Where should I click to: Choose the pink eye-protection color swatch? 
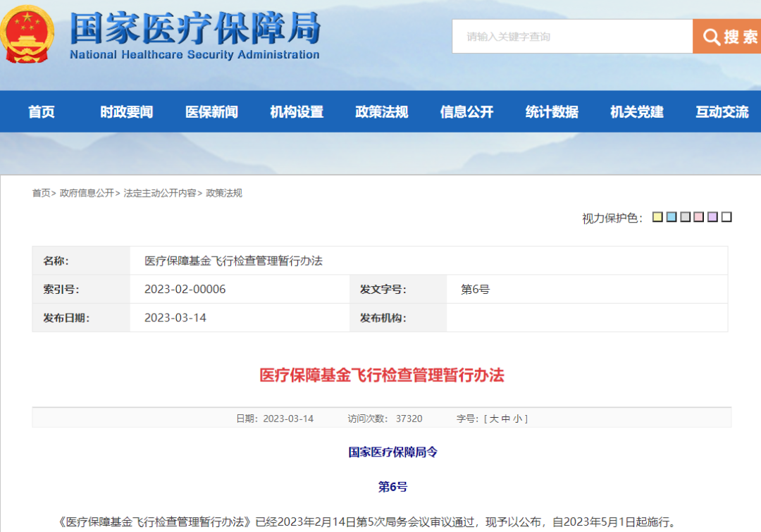click(x=699, y=217)
